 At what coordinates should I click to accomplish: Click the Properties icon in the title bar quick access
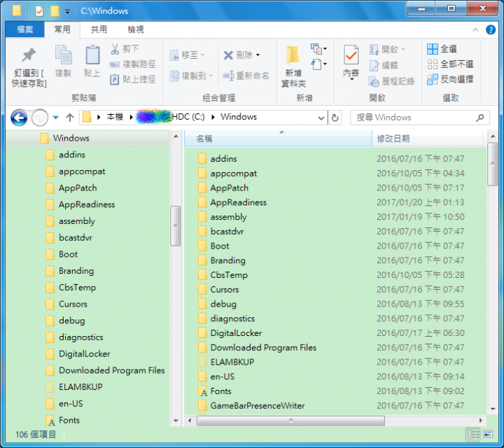pos(39,11)
